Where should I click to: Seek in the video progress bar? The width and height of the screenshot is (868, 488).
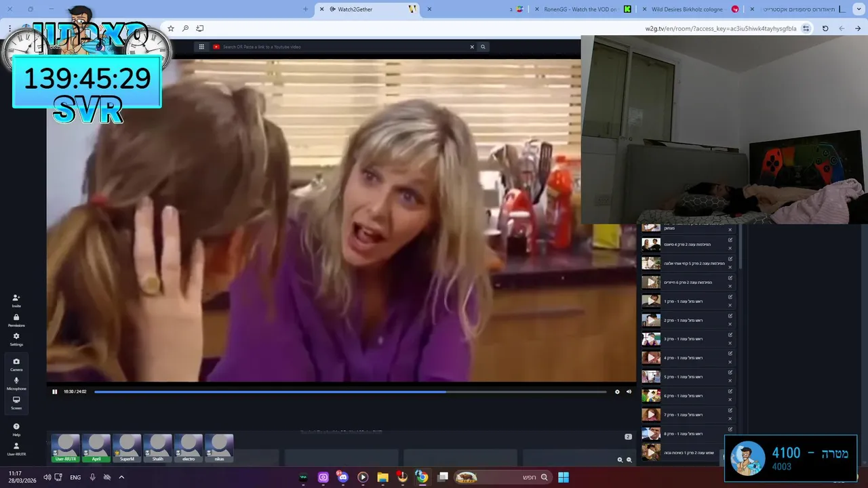pos(350,392)
